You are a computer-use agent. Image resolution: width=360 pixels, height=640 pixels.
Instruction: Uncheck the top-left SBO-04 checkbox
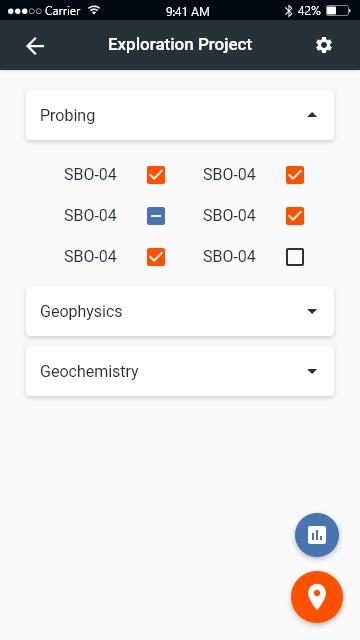pyautogui.click(x=156, y=175)
